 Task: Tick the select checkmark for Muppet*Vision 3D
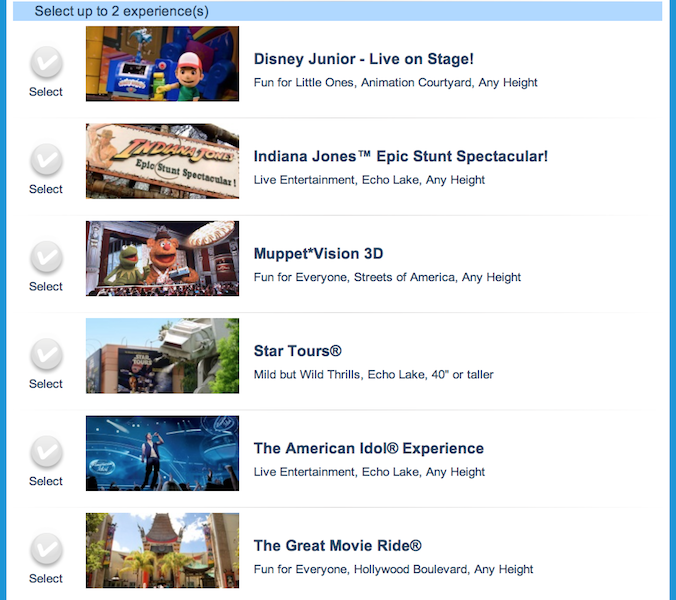pyautogui.click(x=46, y=257)
